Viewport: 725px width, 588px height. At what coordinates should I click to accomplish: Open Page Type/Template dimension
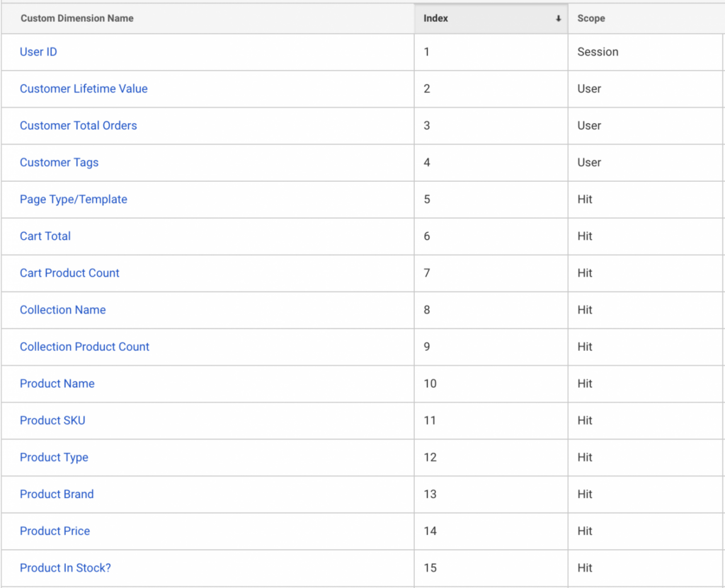74,200
